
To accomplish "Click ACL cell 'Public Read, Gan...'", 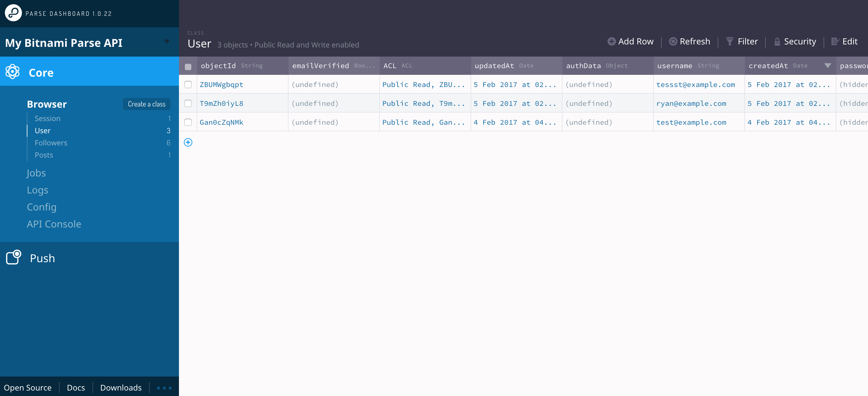I will (x=425, y=122).
